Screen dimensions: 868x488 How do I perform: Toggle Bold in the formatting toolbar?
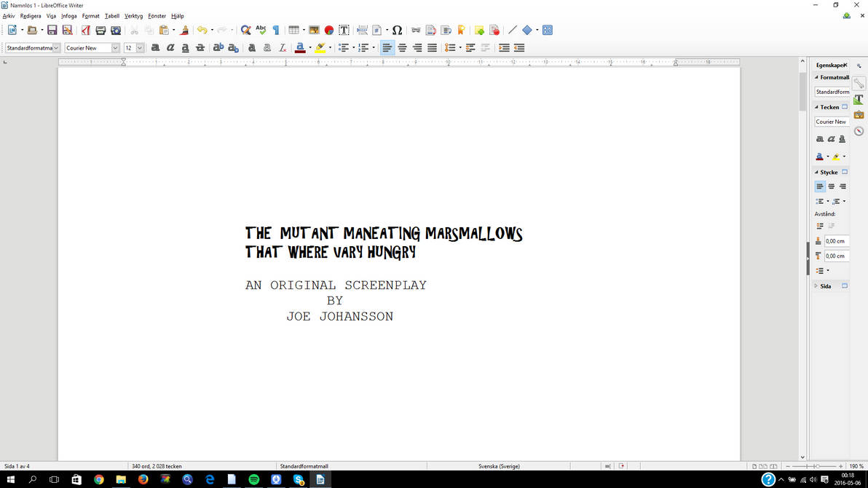coord(156,47)
